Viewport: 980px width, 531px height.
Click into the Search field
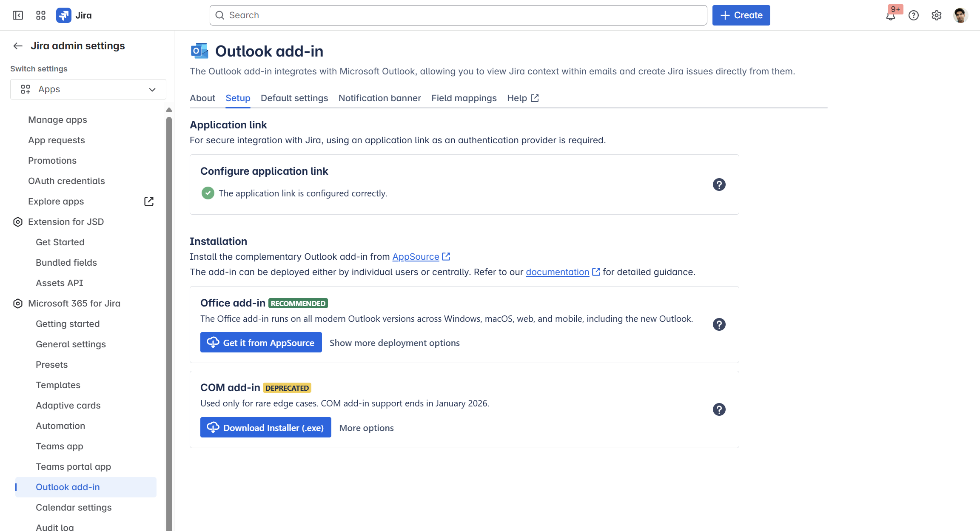(x=458, y=15)
